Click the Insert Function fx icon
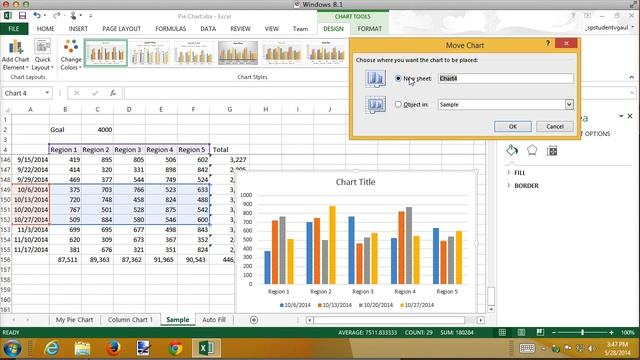The height and width of the screenshot is (360, 640). 113,93
